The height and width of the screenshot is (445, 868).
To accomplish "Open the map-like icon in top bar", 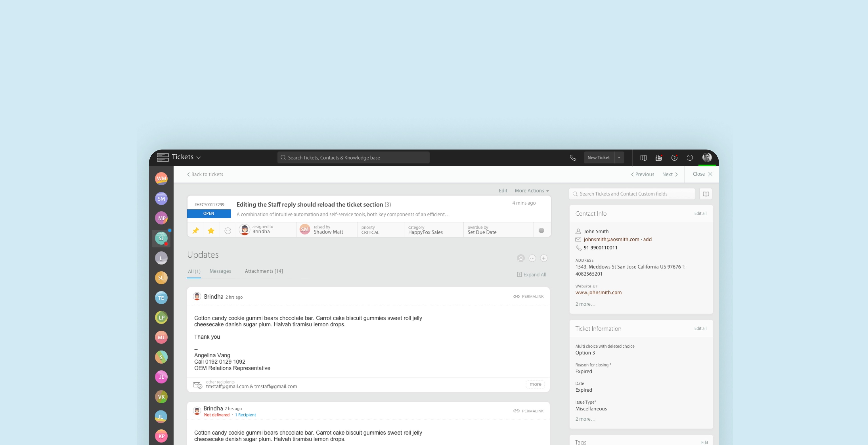I will tap(643, 158).
